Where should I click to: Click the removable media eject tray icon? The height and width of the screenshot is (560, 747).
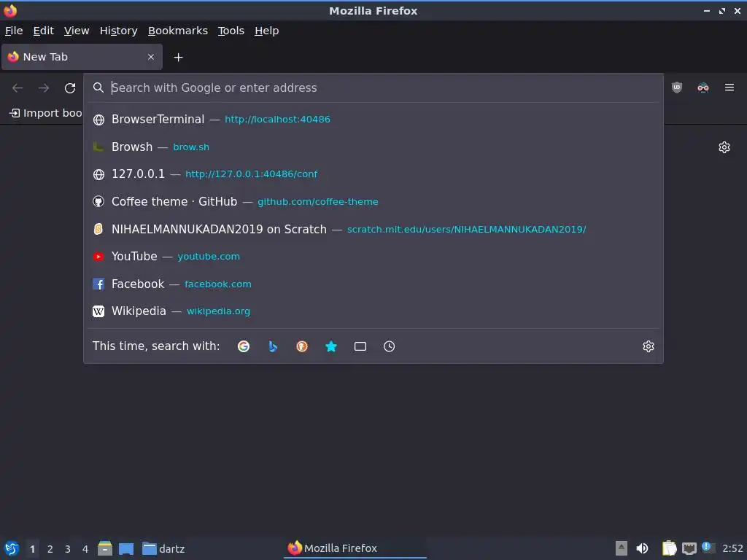622,548
